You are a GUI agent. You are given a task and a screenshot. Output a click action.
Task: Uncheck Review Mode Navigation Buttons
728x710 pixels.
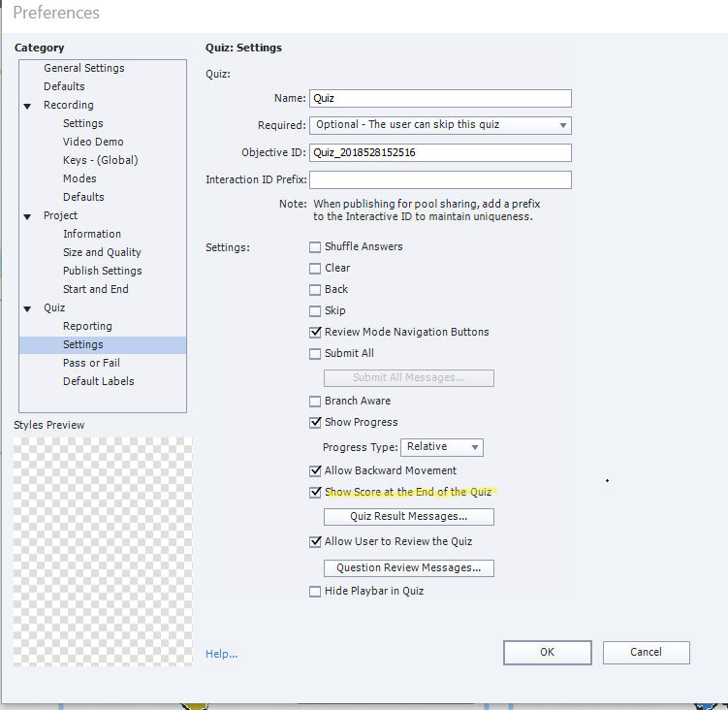315,333
